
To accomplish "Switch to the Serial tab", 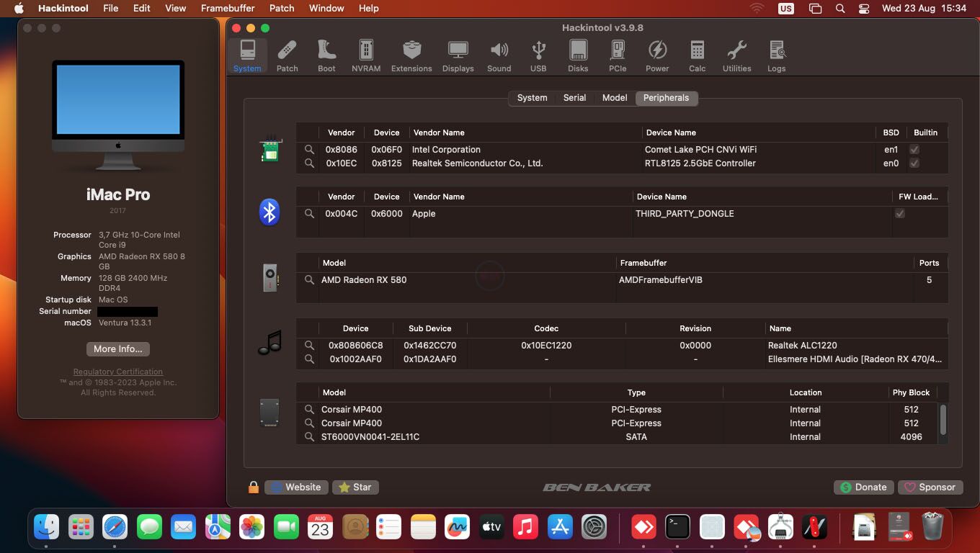I will (574, 98).
